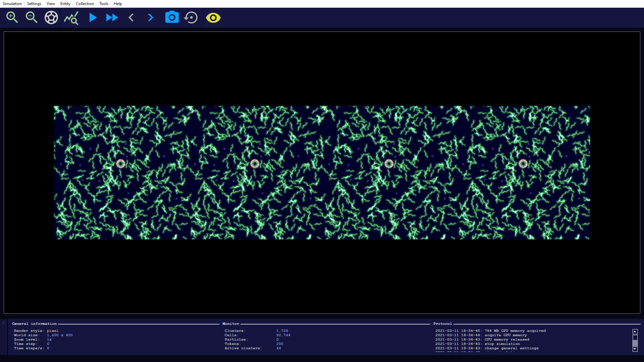The width and height of the screenshot is (644, 362).
Task: Click the fast-forward double arrow icon
Action: point(112,17)
